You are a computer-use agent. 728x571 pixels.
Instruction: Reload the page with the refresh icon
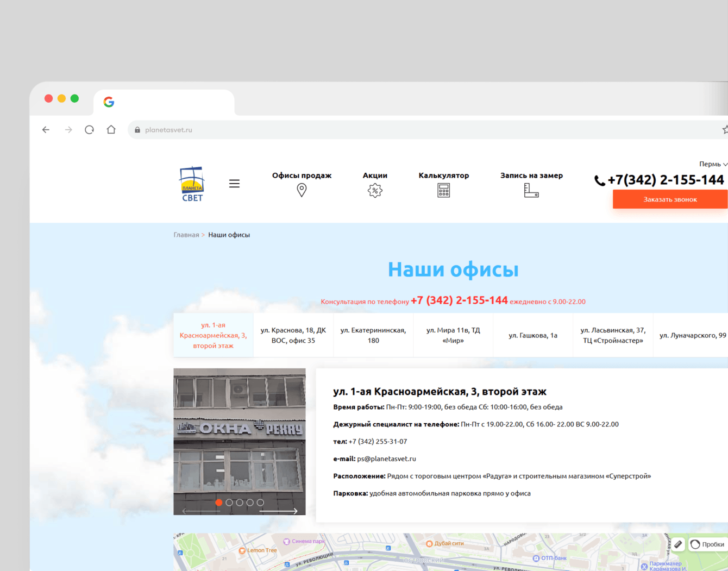(x=90, y=130)
